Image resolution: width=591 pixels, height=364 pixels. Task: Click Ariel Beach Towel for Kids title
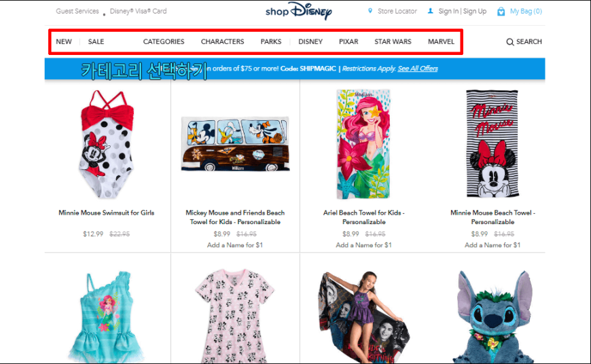click(363, 217)
